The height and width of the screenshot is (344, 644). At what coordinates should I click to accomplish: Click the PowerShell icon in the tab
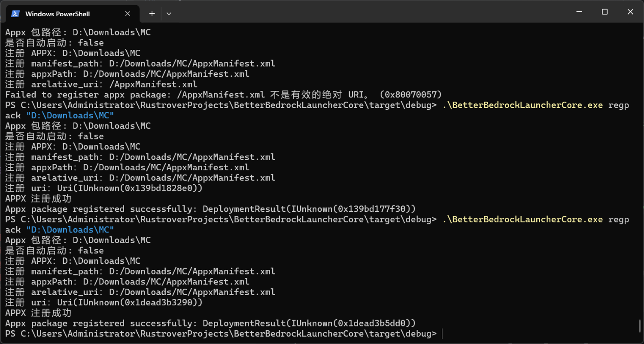click(x=15, y=14)
